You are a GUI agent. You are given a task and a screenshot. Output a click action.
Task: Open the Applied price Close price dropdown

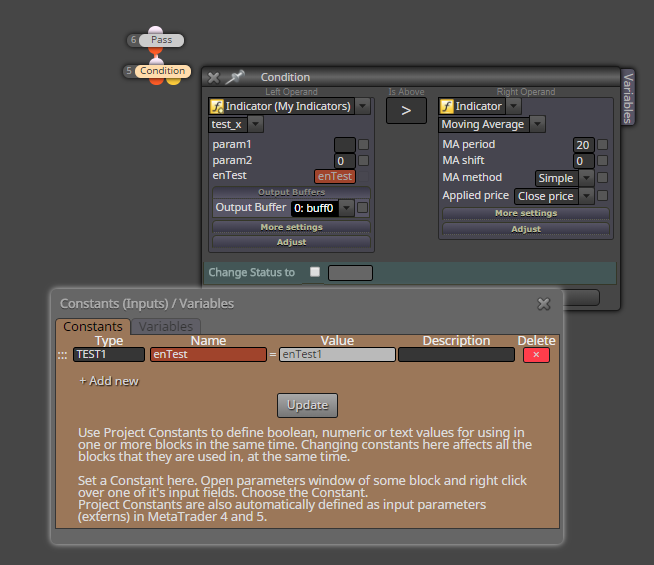(586, 196)
